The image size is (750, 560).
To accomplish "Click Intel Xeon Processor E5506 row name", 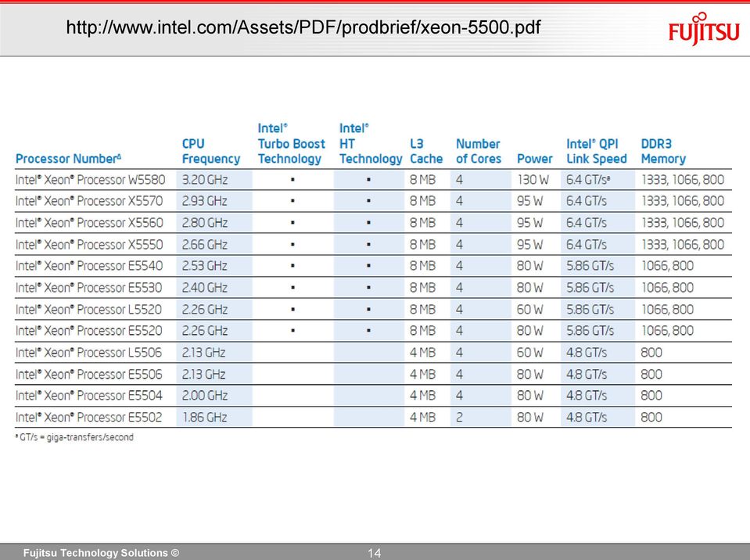I will click(x=89, y=375).
